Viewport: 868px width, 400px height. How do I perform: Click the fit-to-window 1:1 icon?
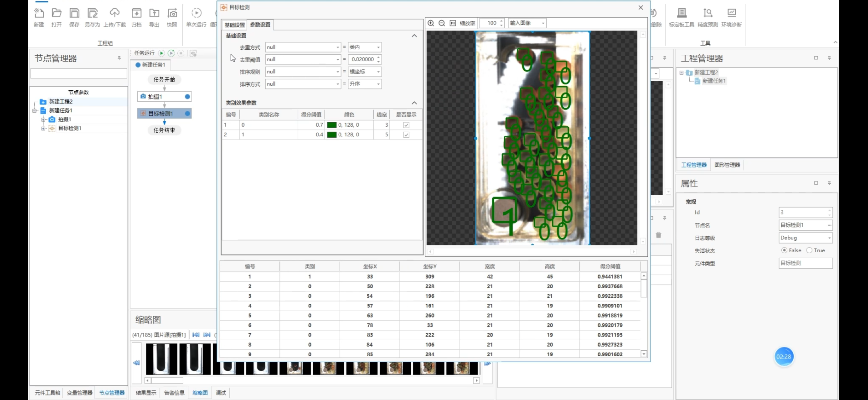click(x=453, y=23)
